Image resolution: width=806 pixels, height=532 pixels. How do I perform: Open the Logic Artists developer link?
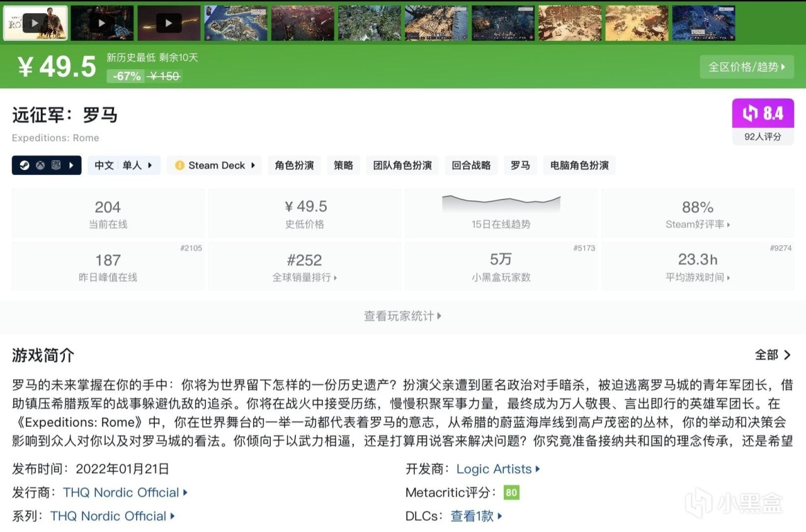[x=498, y=469]
